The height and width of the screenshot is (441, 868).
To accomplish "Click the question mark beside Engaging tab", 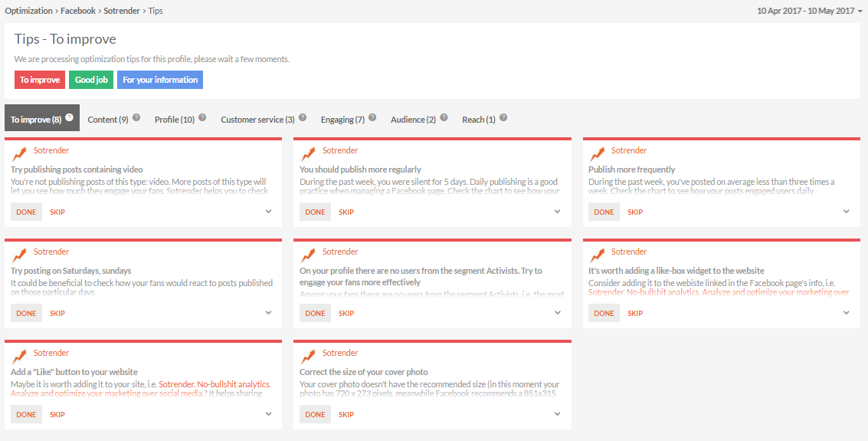I will pyautogui.click(x=372, y=118).
